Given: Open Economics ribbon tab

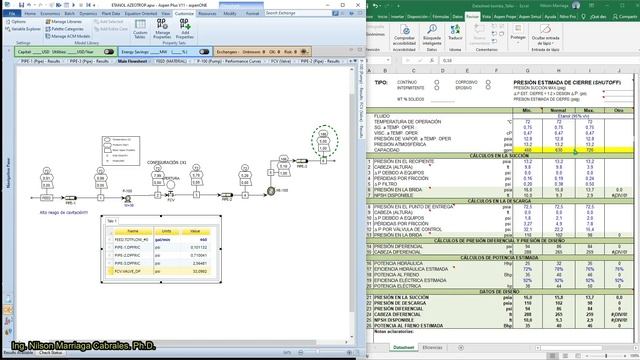Looking at the screenshot, I should [x=50, y=13].
